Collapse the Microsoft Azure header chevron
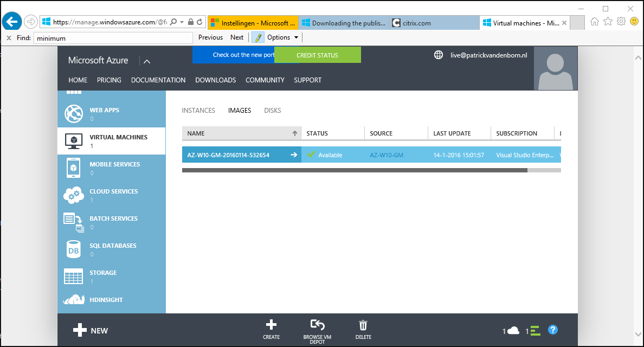Viewport: 644px width, 347px height. (146, 61)
